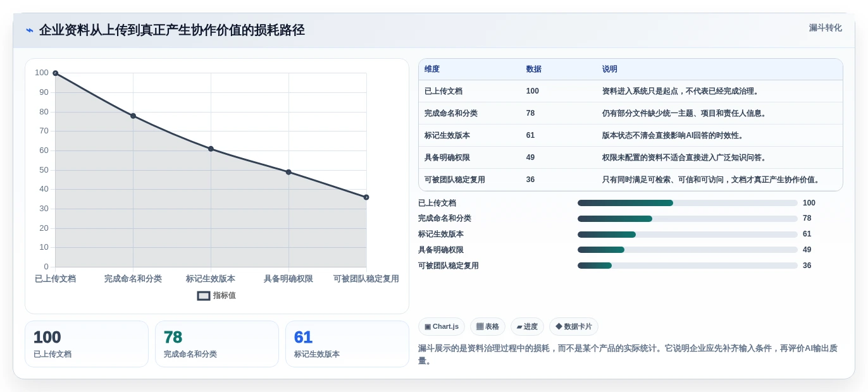Click the 完成命名和分类 progress bar
868x392 pixels.
coord(688,219)
